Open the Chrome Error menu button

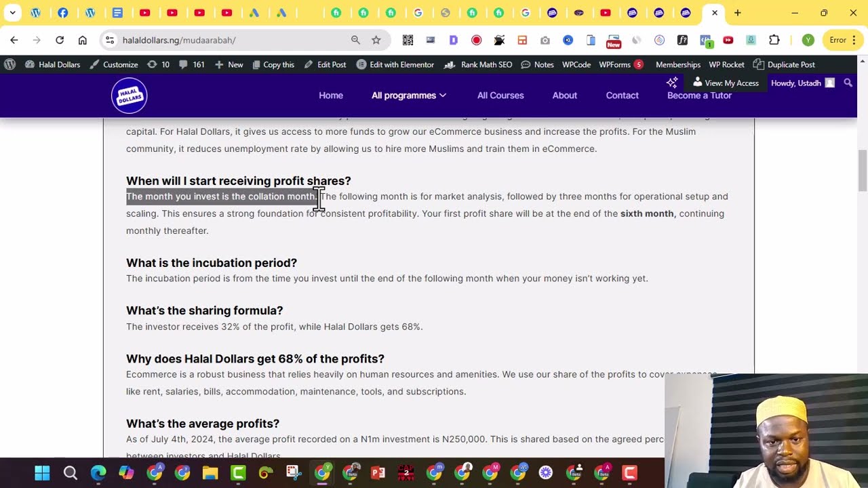click(x=844, y=40)
